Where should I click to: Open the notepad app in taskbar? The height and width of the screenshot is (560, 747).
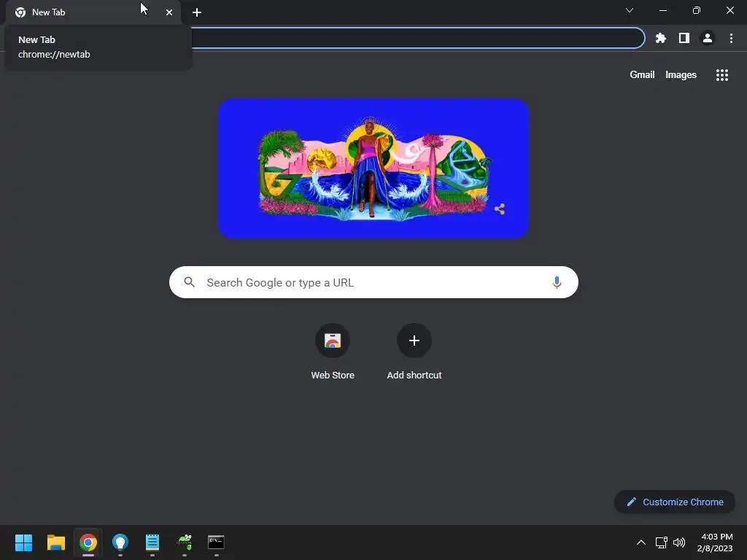pos(152,542)
